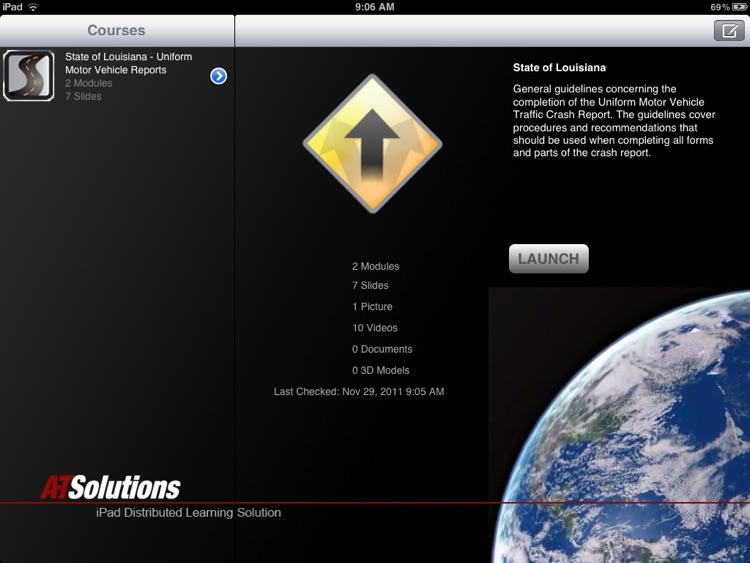Click the '0 Documents' stat
The width and height of the screenshot is (750, 563).
click(x=382, y=349)
